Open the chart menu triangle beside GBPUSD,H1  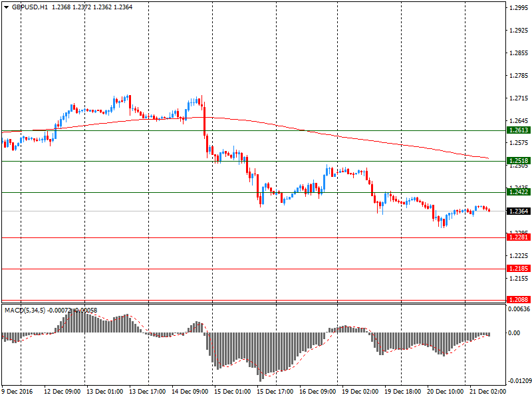(x=6, y=7)
